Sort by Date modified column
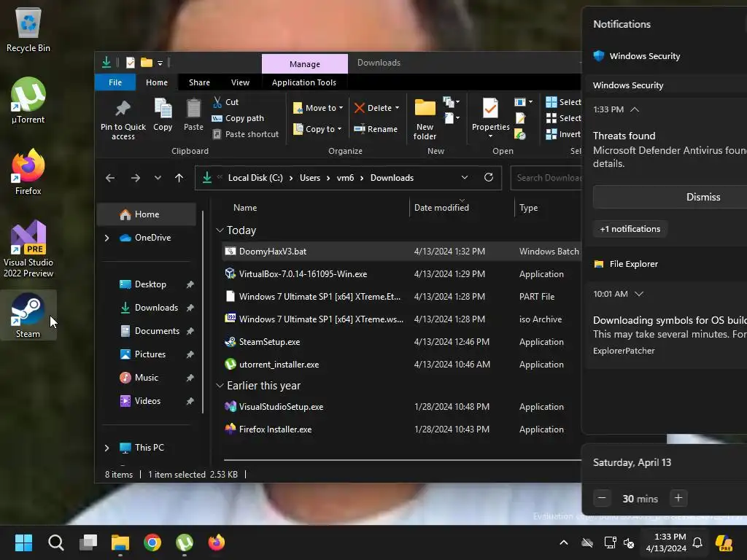The width and height of the screenshot is (747, 560). (x=441, y=208)
